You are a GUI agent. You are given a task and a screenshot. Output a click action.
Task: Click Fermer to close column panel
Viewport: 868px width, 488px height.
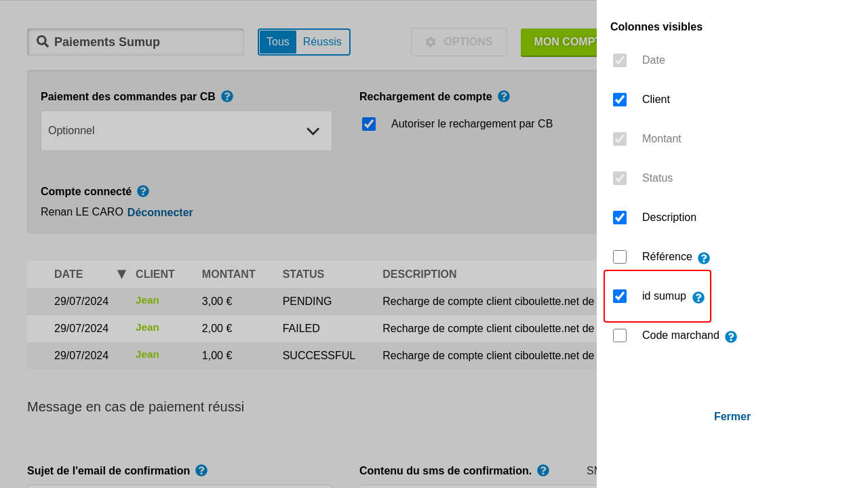(x=732, y=417)
